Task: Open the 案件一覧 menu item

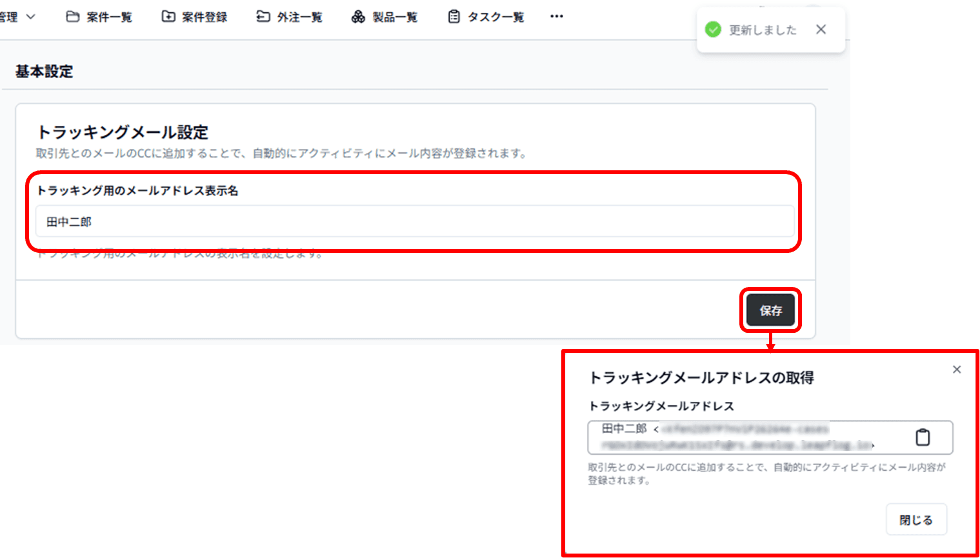Action: pos(108,17)
